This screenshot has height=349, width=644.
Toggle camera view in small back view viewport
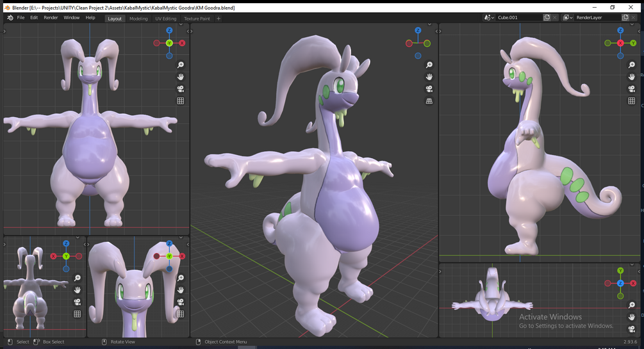pyautogui.click(x=77, y=302)
